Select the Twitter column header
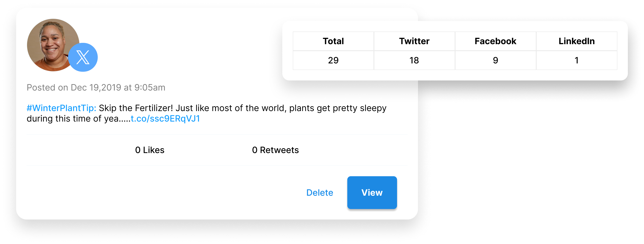This screenshot has height=244, width=644. tap(414, 41)
